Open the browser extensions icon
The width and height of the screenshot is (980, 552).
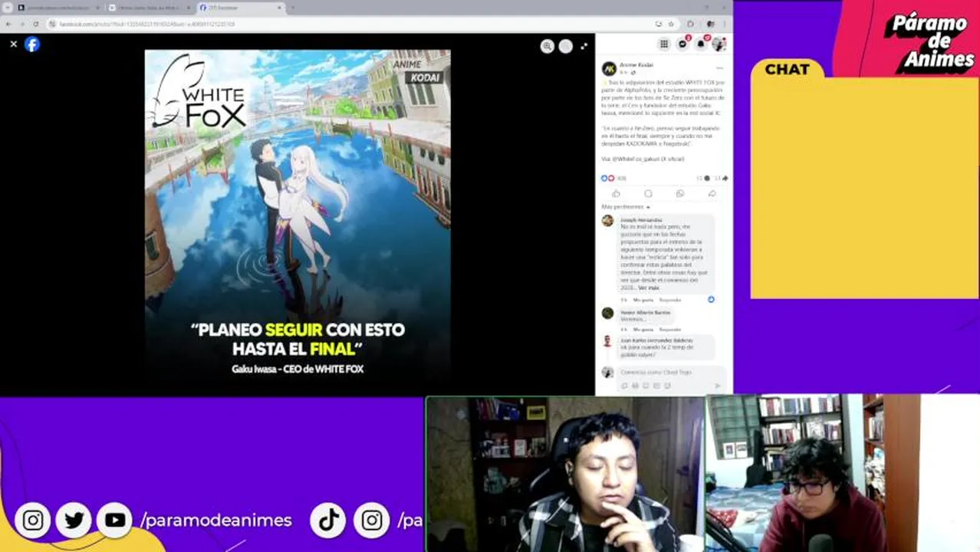pyautogui.click(x=690, y=24)
